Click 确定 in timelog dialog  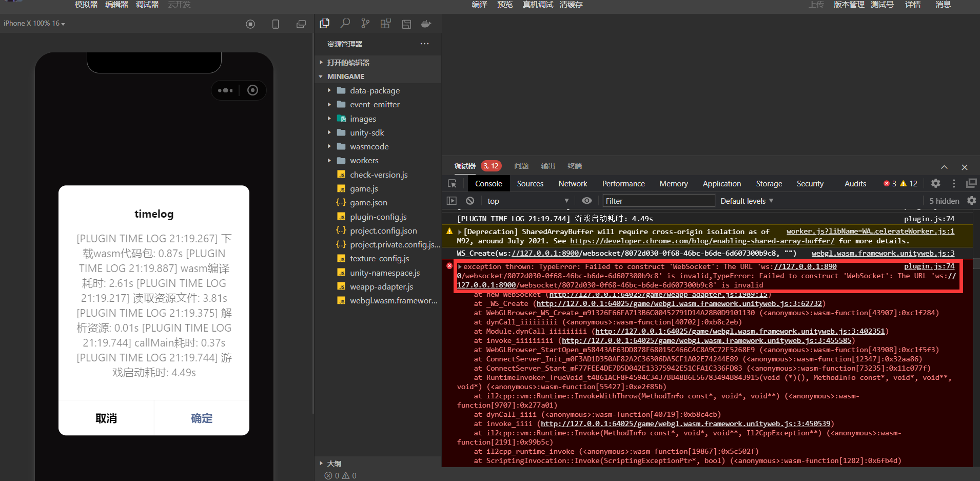point(202,418)
